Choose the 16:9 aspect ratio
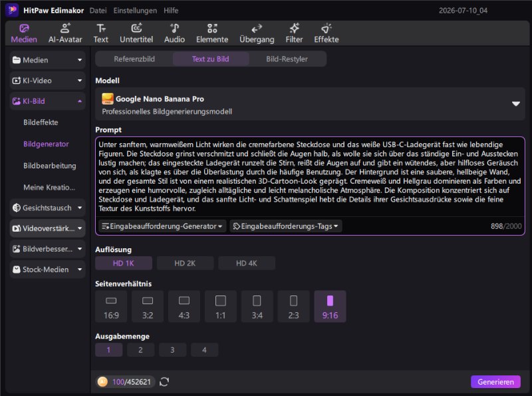Image resolution: width=532 pixels, height=396 pixels. 111,306
